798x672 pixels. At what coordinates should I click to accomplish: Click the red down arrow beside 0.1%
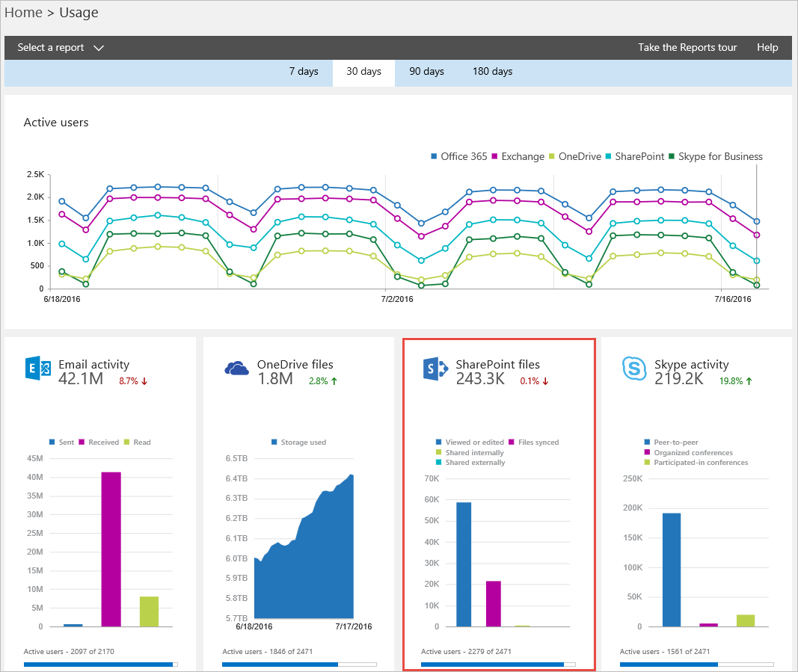544,381
